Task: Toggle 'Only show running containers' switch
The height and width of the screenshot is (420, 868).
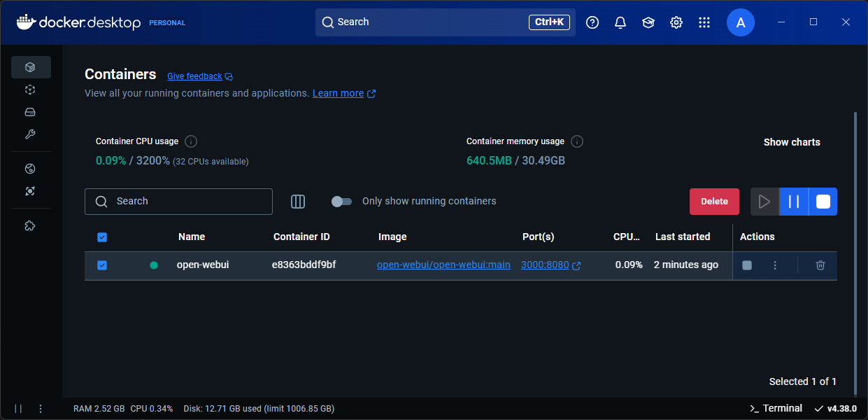Action: [x=341, y=202]
